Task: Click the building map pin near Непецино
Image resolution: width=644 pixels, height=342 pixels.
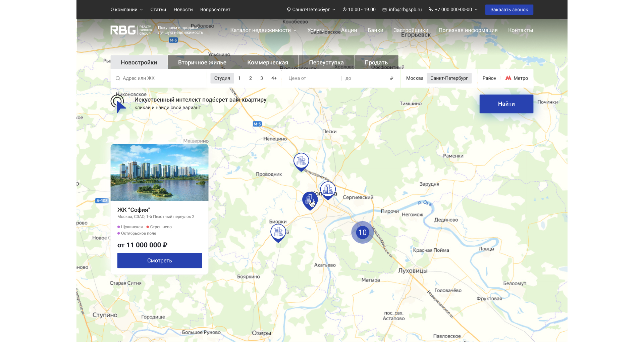Action: point(301,161)
